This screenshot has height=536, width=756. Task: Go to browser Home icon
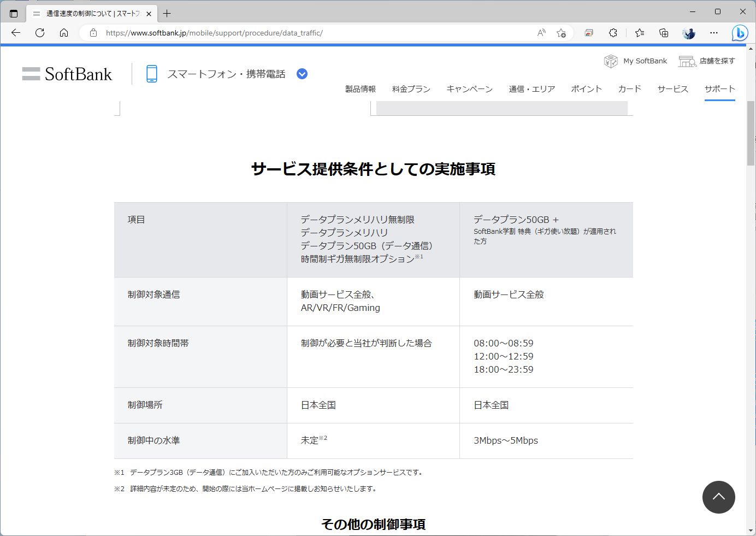coord(64,33)
